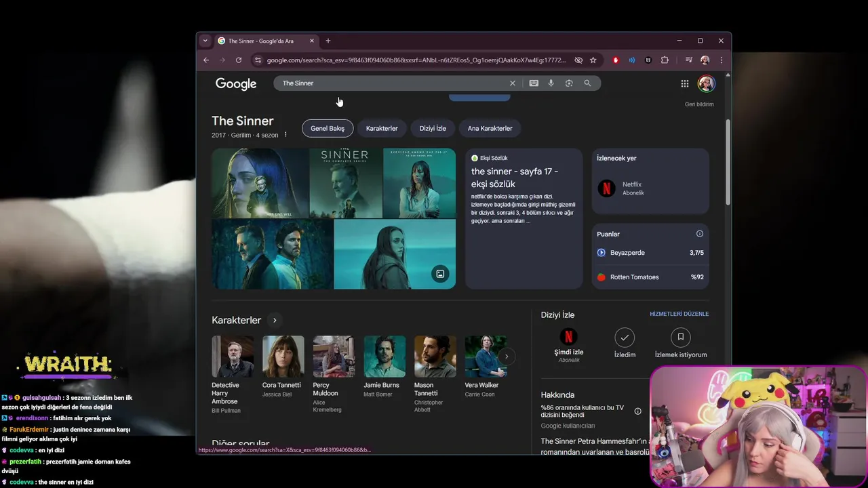Mark the show as 'İzledim'
868x488 pixels.
pos(625,344)
